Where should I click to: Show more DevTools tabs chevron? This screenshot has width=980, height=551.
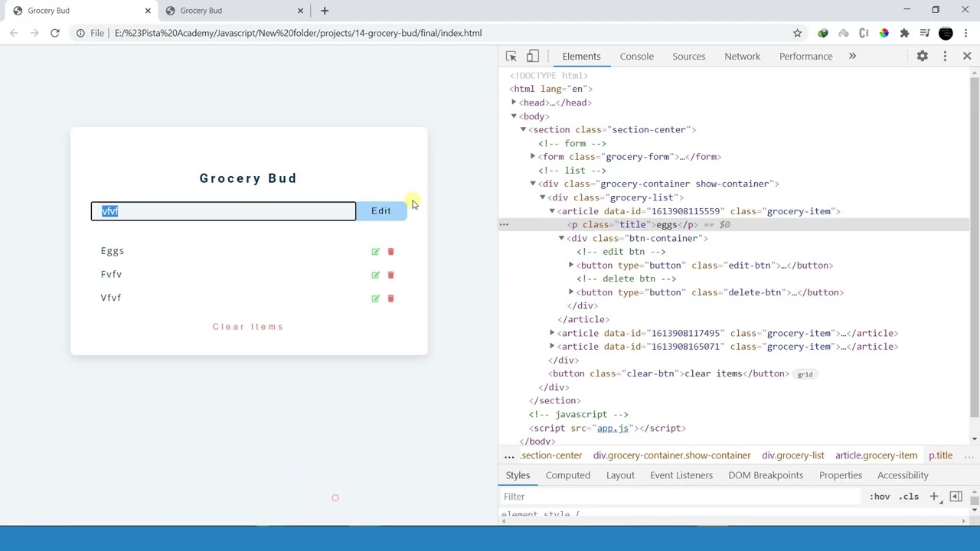pos(852,56)
